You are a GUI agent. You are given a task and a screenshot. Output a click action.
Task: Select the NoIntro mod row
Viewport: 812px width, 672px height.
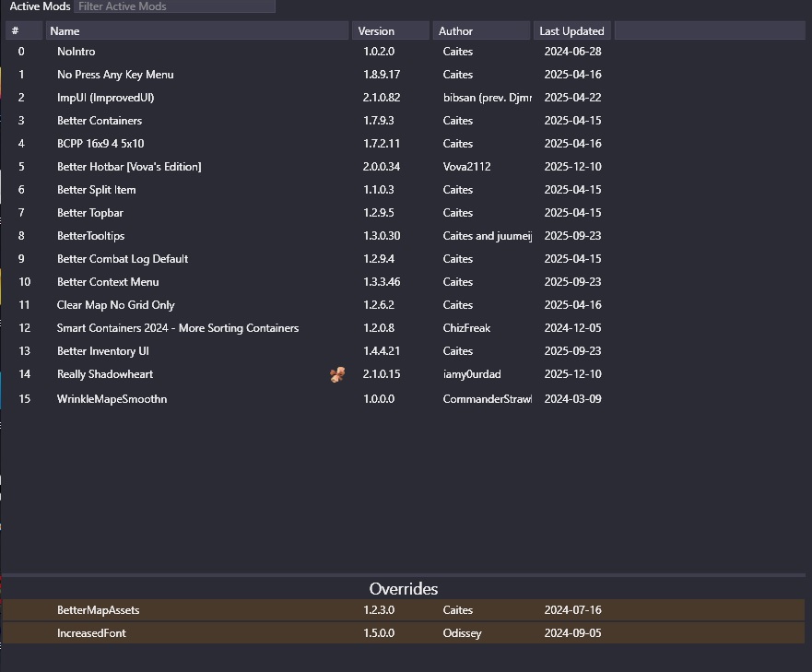click(404, 52)
